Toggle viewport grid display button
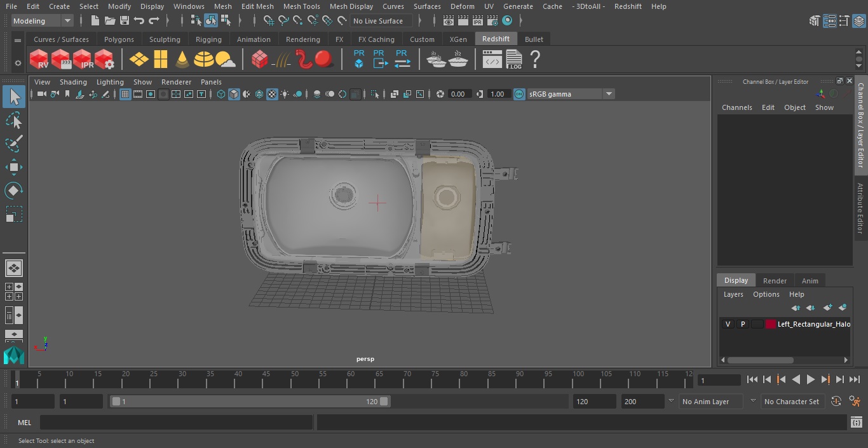Image resolution: width=868 pixels, height=448 pixels. coord(125,94)
